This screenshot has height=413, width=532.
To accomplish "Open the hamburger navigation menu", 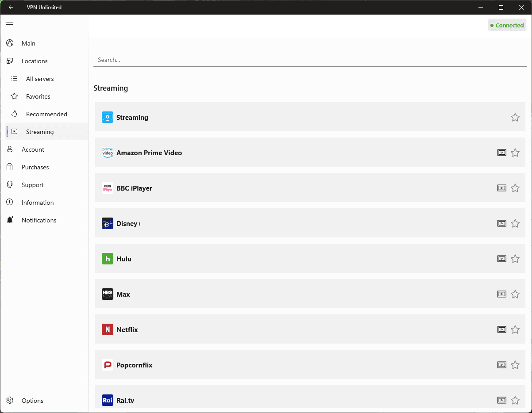I will 9,23.
